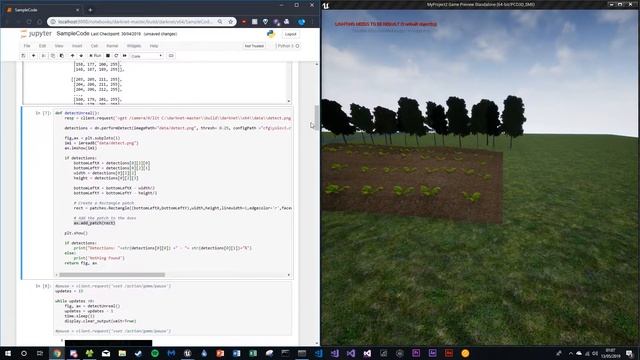Click the red browser extension icon
This screenshot has width=640, height=360.
244,22
